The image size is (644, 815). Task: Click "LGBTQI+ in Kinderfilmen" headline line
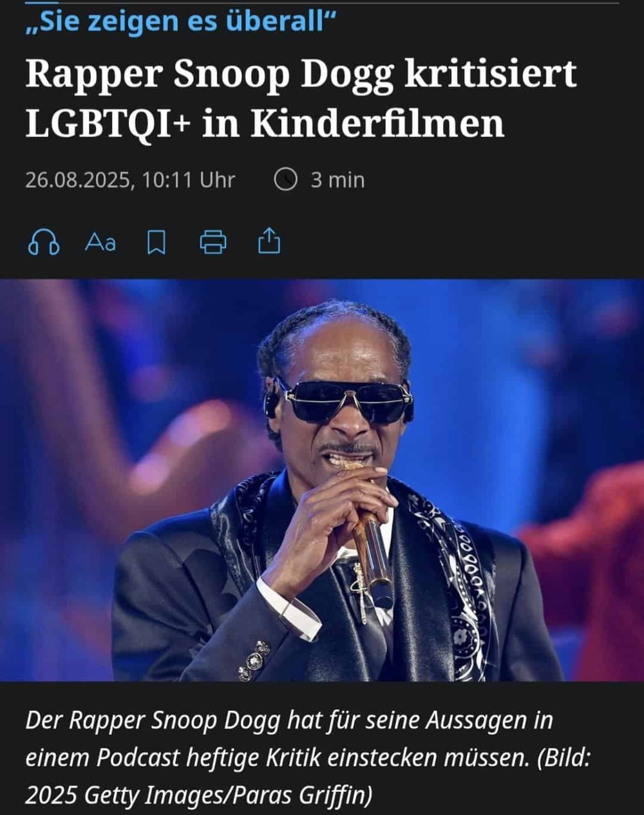pos(265,122)
